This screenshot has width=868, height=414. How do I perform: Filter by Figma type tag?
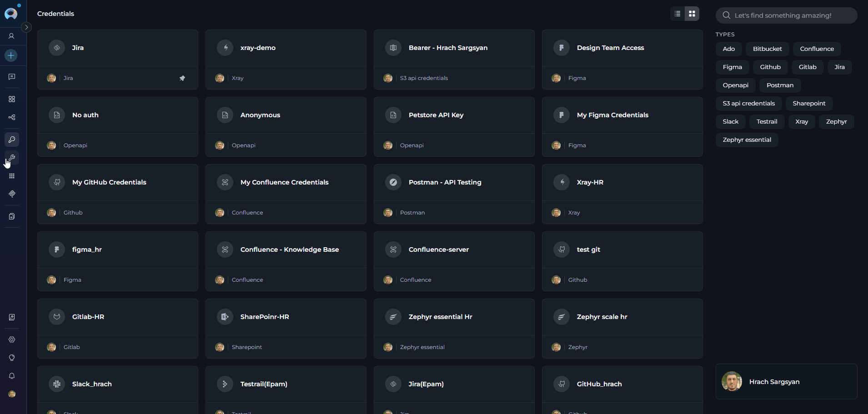coord(733,67)
